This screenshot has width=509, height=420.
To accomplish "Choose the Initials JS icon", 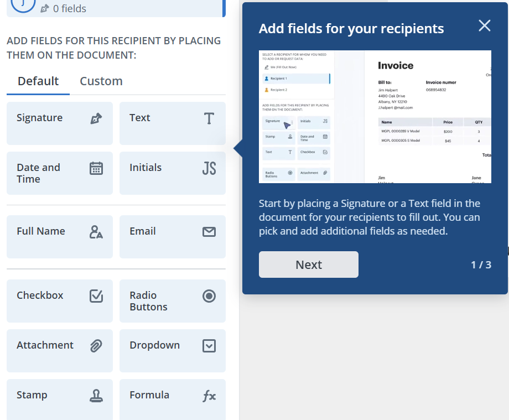I will pyautogui.click(x=209, y=168).
